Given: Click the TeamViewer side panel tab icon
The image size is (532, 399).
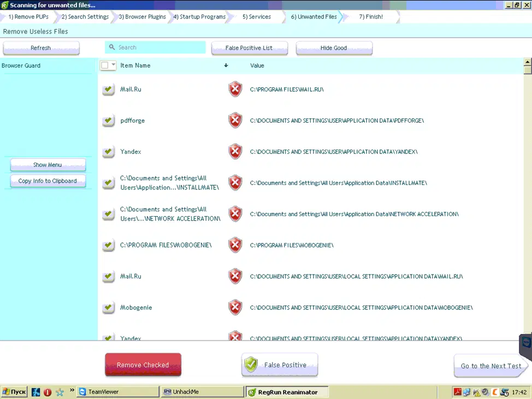Looking at the screenshot, I should pos(526,342).
